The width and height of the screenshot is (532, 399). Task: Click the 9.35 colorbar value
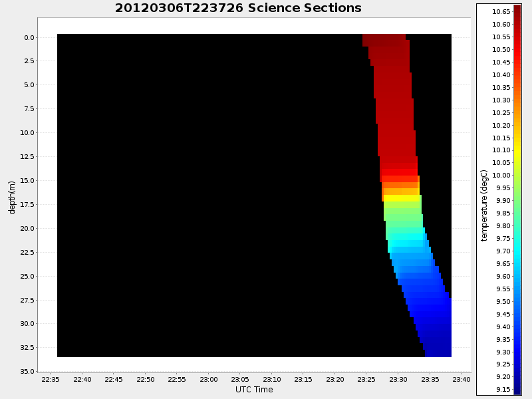point(503,339)
